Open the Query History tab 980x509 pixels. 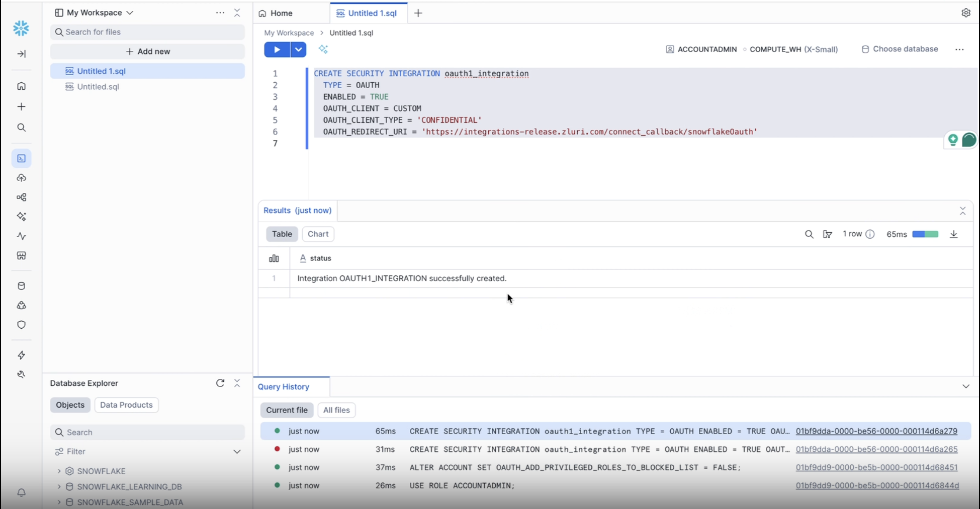click(283, 387)
